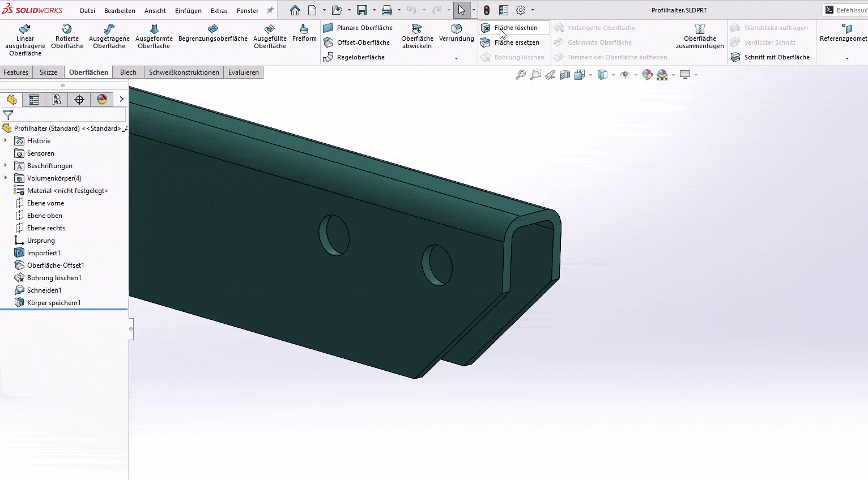Toggle the section view icon
This screenshot has height=480, width=868.
(565, 75)
